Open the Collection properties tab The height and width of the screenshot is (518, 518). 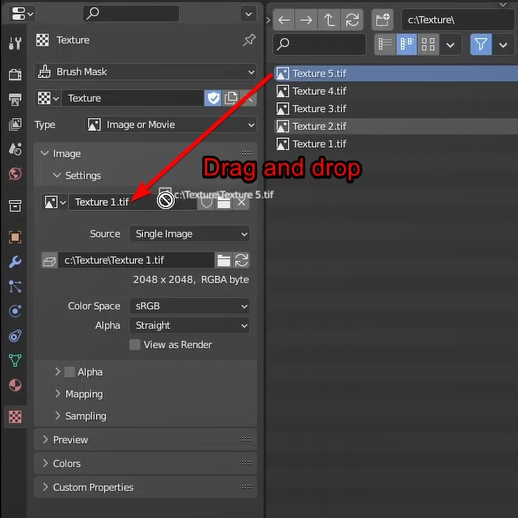point(15,206)
